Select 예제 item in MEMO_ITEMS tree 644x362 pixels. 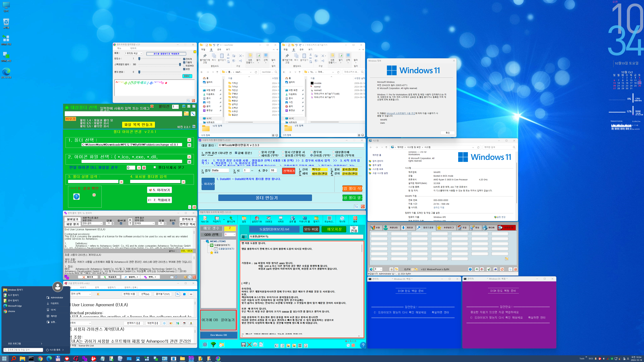coord(216,253)
